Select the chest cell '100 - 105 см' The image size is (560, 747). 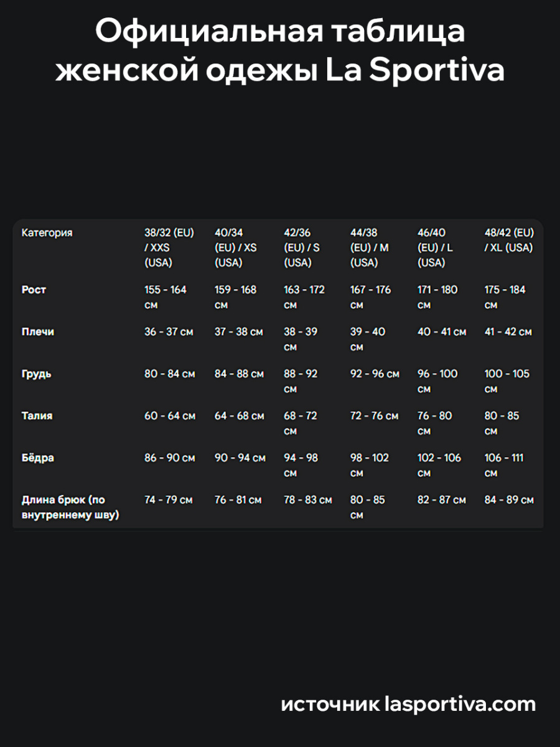tap(507, 381)
